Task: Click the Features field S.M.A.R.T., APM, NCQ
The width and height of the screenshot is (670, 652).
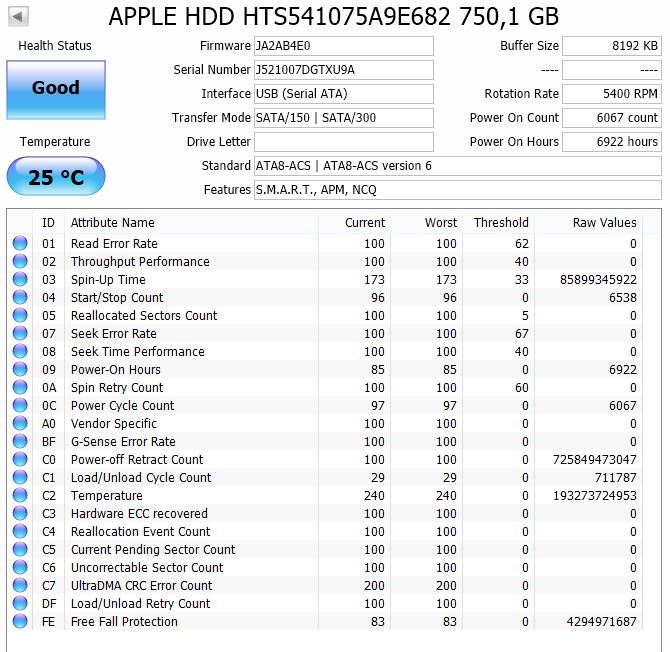Action: 458,189
